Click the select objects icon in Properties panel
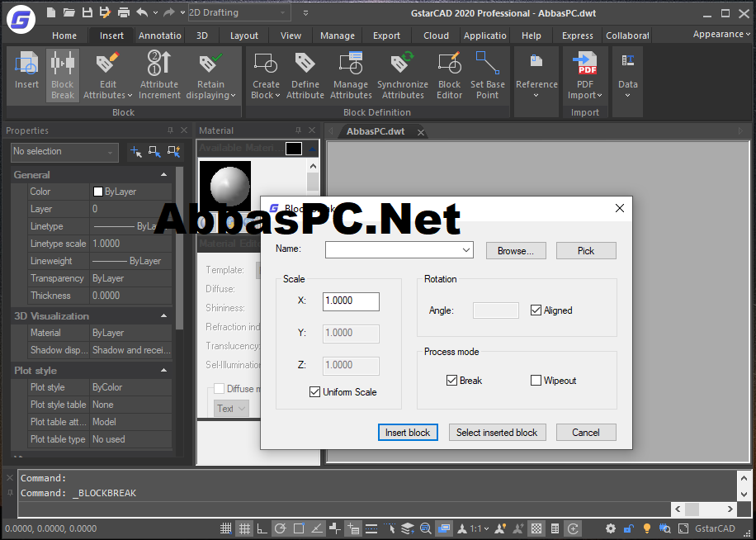The image size is (756, 540). (x=155, y=152)
